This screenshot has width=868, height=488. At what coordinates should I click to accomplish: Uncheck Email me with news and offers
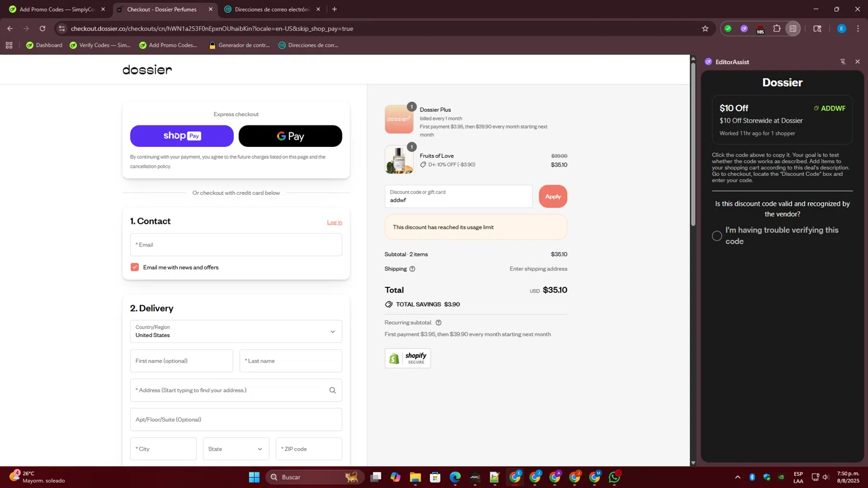tap(135, 267)
